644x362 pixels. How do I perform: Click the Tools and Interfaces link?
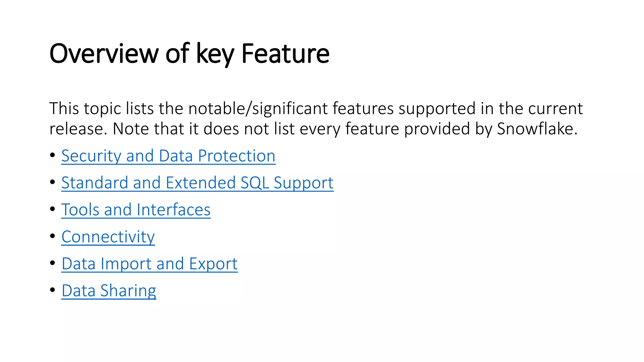136,210
